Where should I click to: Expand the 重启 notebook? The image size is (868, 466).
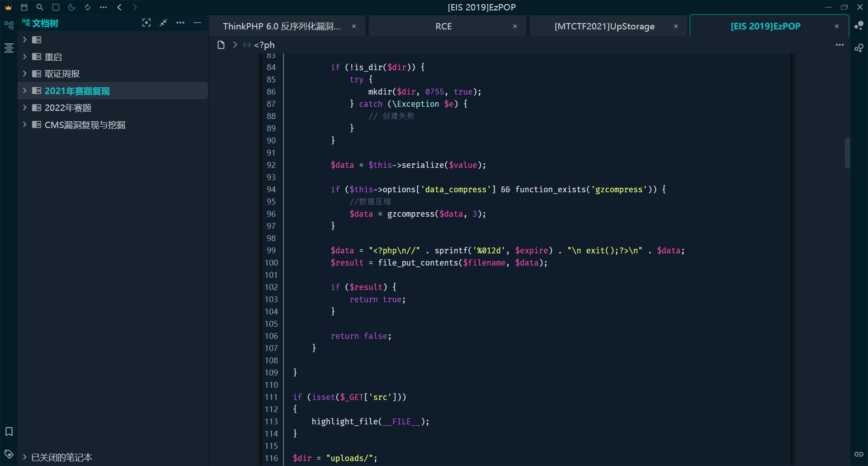(25, 57)
